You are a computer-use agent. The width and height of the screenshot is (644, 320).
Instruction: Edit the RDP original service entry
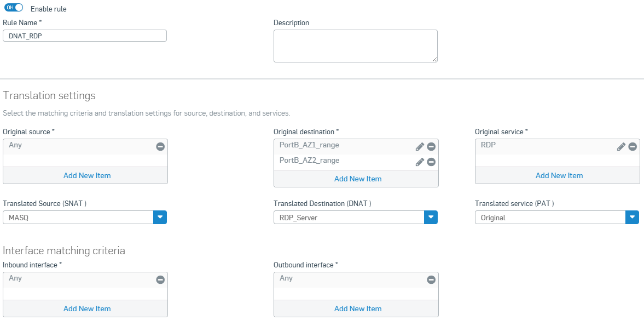(621, 147)
